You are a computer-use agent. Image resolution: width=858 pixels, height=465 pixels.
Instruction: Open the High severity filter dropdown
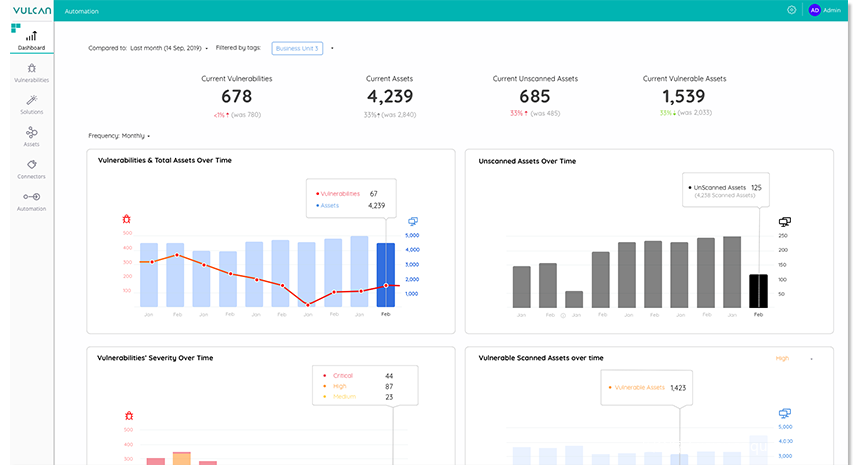[x=811, y=358]
